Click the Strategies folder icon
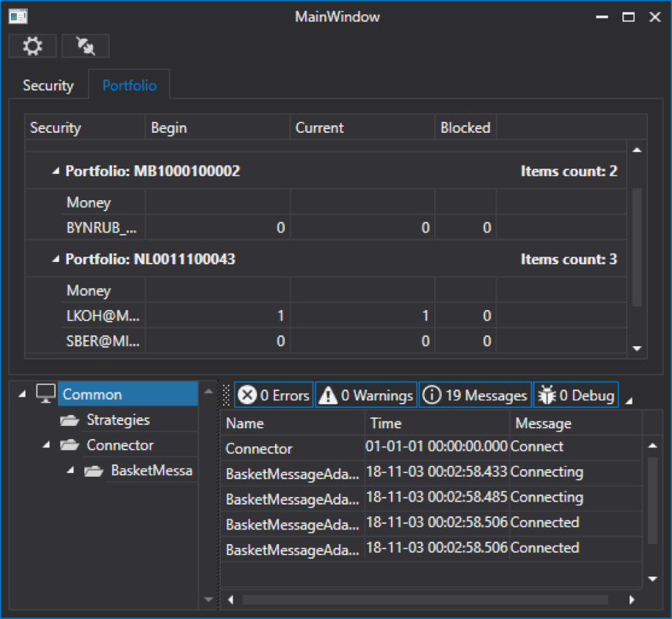The height and width of the screenshot is (619, 672). click(70, 420)
